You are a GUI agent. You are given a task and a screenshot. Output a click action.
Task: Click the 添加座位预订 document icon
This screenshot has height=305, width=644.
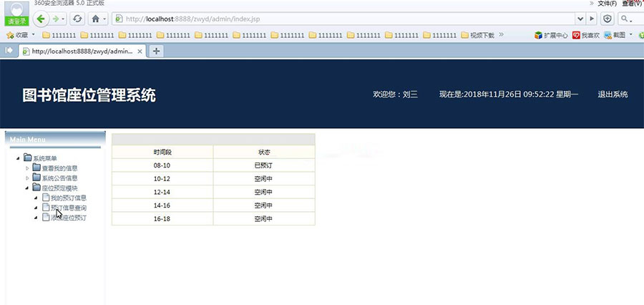(x=46, y=218)
